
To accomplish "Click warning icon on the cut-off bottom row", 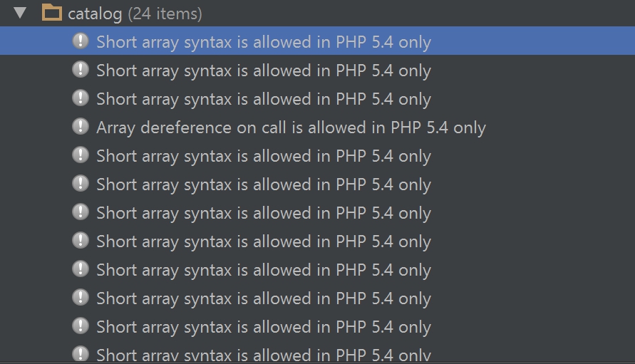I will [x=81, y=353].
